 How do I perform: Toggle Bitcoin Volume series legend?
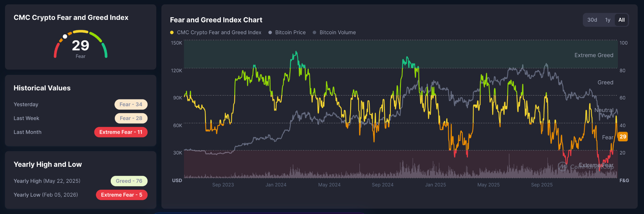point(334,32)
